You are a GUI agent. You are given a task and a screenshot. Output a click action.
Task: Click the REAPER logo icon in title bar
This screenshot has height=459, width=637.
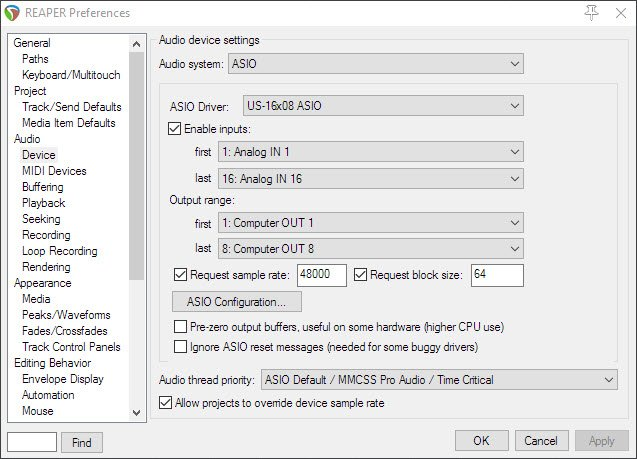[12, 13]
